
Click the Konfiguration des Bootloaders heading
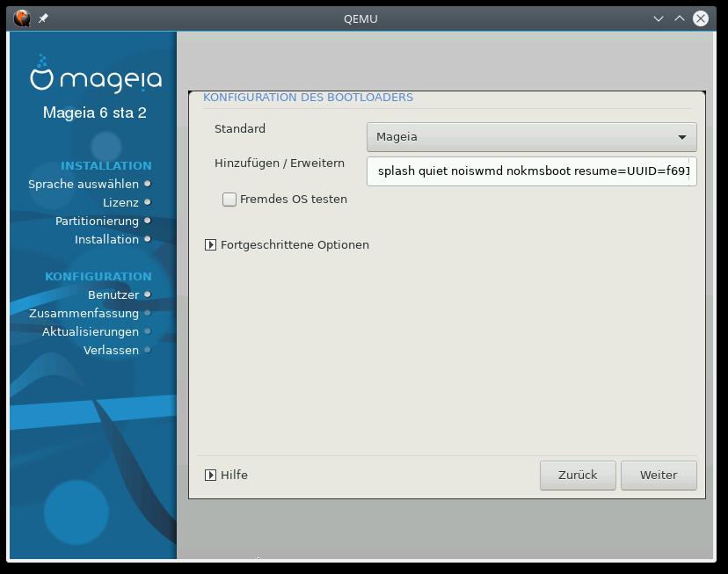[x=309, y=98]
